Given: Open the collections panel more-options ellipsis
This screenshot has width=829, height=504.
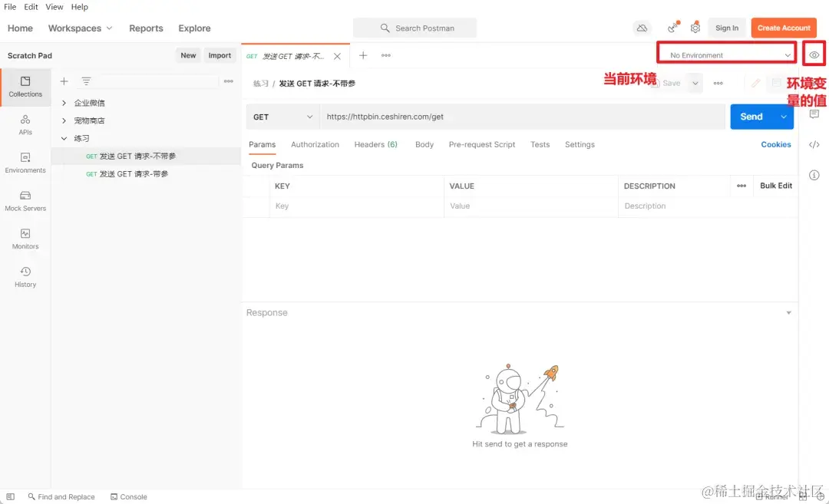Looking at the screenshot, I should [x=229, y=81].
